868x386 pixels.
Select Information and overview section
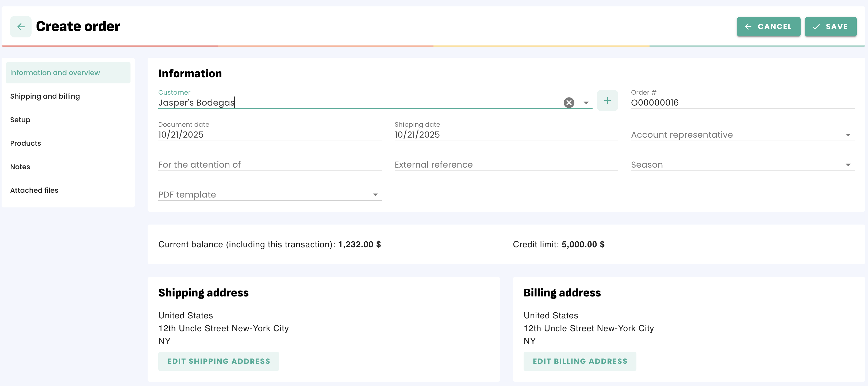(55, 73)
